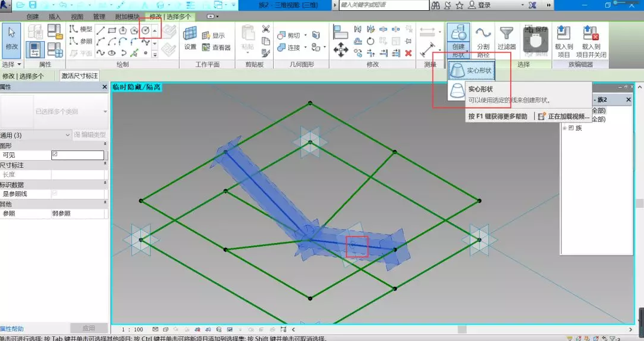Click the Set work plane icon
The image size is (644, 341).
point(190,38)
